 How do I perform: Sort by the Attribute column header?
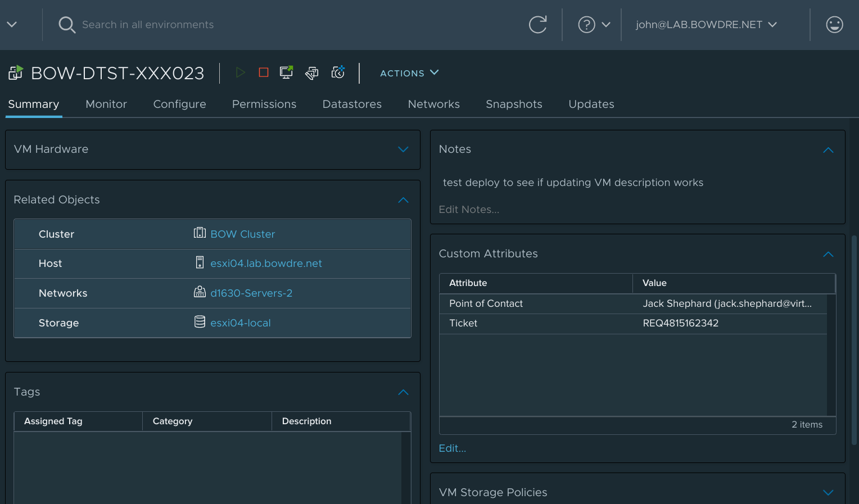tap(536, 283)
